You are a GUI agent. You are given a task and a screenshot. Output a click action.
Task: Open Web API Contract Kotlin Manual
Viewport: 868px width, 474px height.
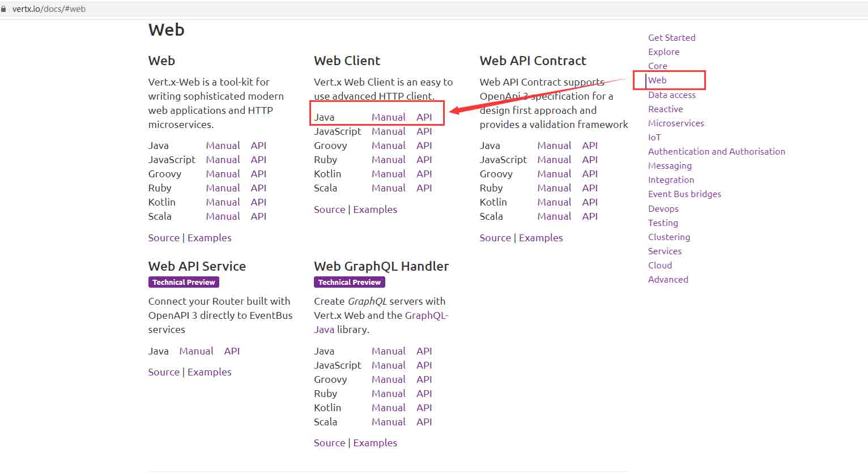click(554, 202)
